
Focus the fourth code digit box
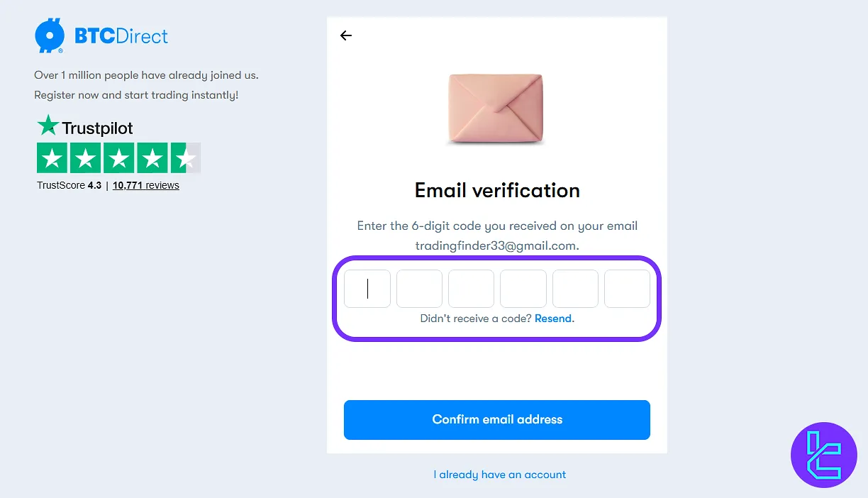pos(523,289)
